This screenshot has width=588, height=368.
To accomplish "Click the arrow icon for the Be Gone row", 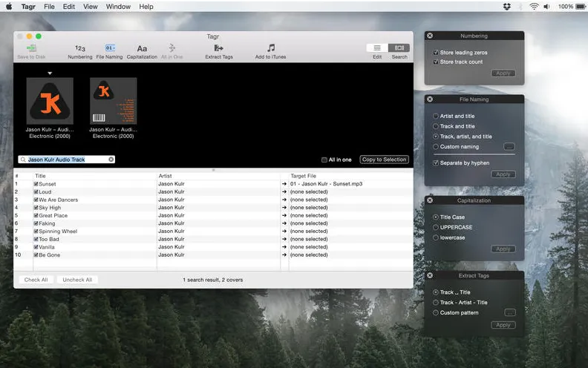I will coord(284,254).
